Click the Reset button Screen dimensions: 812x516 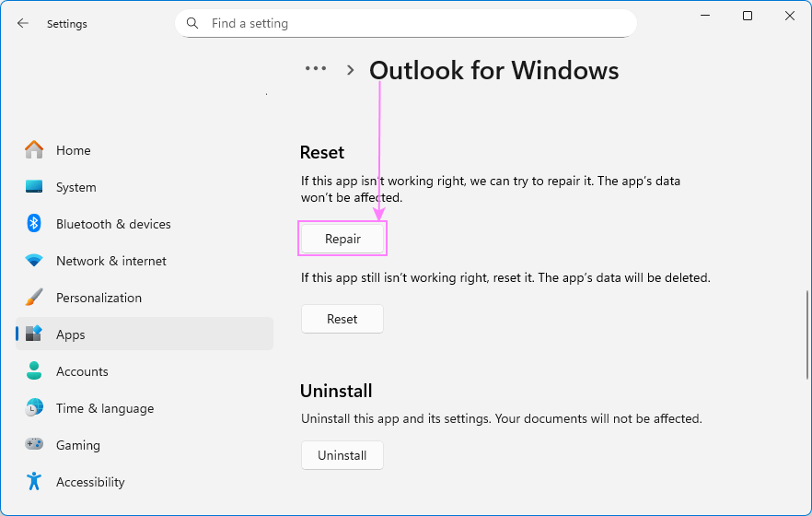(342, 319)
